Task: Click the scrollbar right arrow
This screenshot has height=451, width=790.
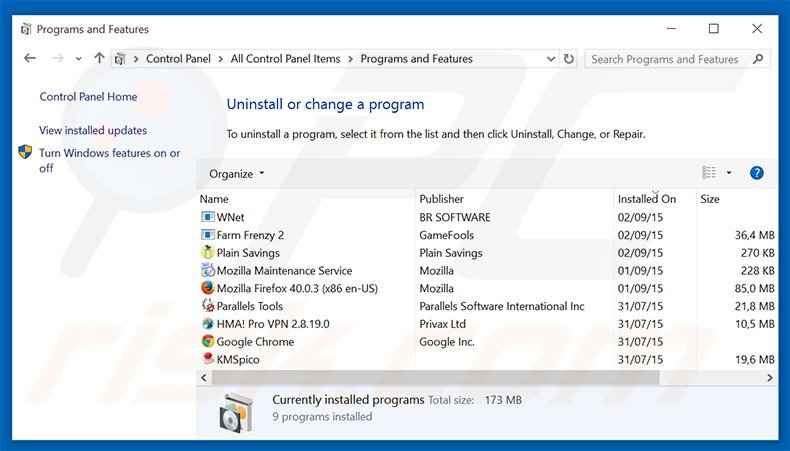Action: [770, 377]
